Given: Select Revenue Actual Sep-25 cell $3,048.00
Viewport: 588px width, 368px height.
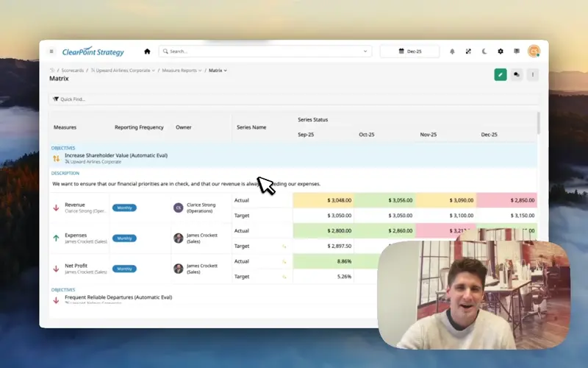Looking at the screenshot, I should tap(323, 200).
